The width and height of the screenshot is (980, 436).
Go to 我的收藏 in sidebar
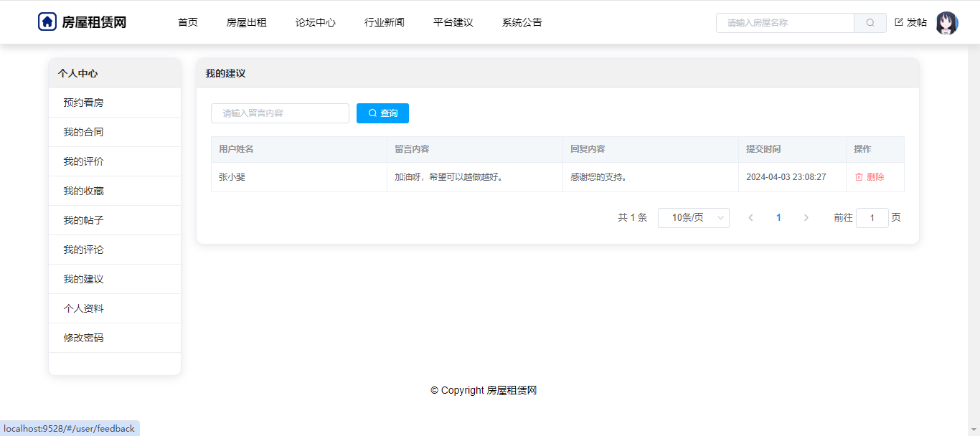point(83,191)
